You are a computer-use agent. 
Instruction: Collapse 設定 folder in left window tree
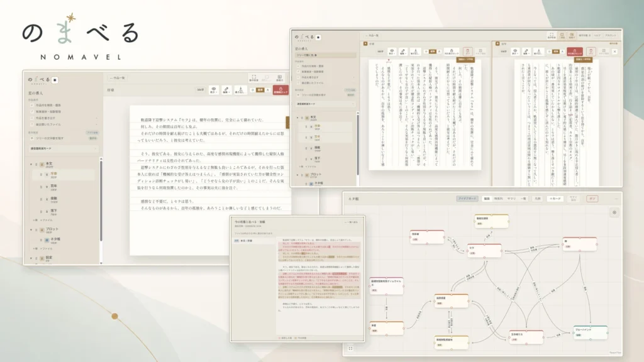(x=31, y=258)
